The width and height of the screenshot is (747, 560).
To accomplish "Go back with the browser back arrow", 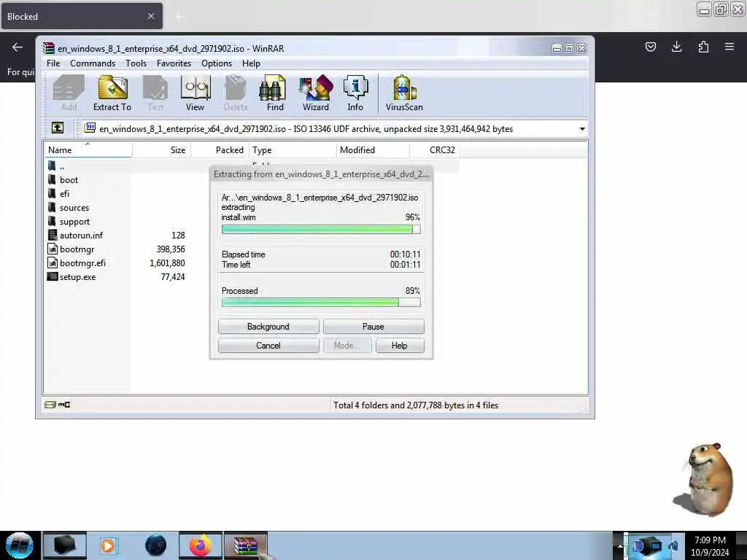I will pyautogui.click(x=18, y=47).
